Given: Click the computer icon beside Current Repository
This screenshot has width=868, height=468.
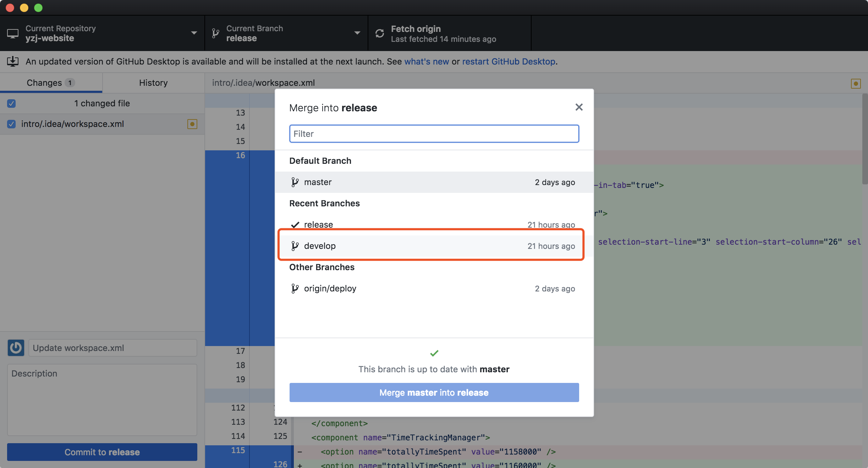Looking at the screenshot, I should point(13,34).
